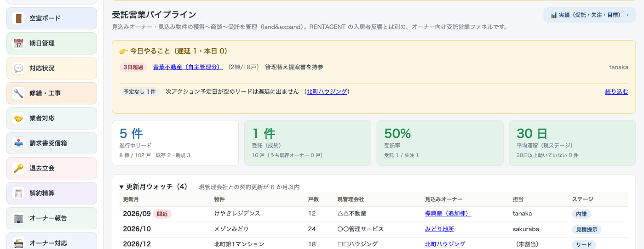Click the 管理替え提案書を持参 task text
Viewport: 644px width, 249px height.
[x=294, y=67]
